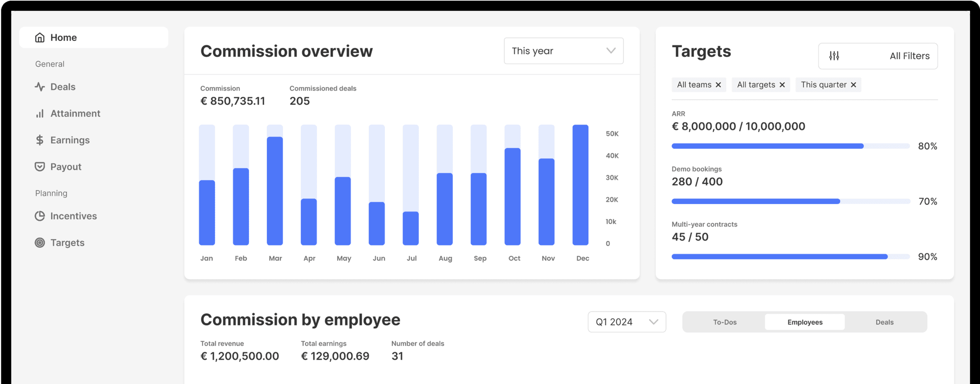Click the 90% label
Screen dimensions: 980x384
(928, 256)
